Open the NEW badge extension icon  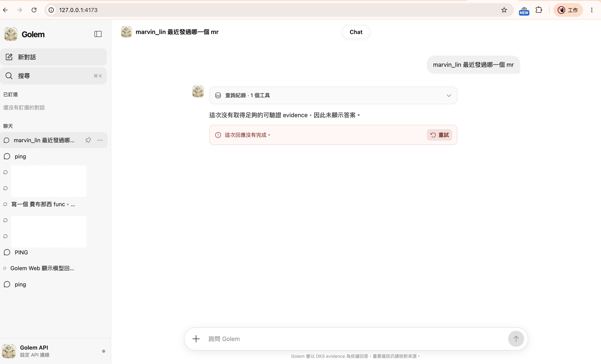click(x=524, y=11)
